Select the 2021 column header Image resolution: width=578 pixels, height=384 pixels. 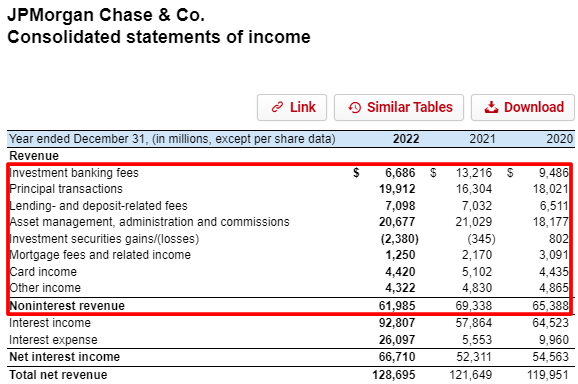(483, 139)
